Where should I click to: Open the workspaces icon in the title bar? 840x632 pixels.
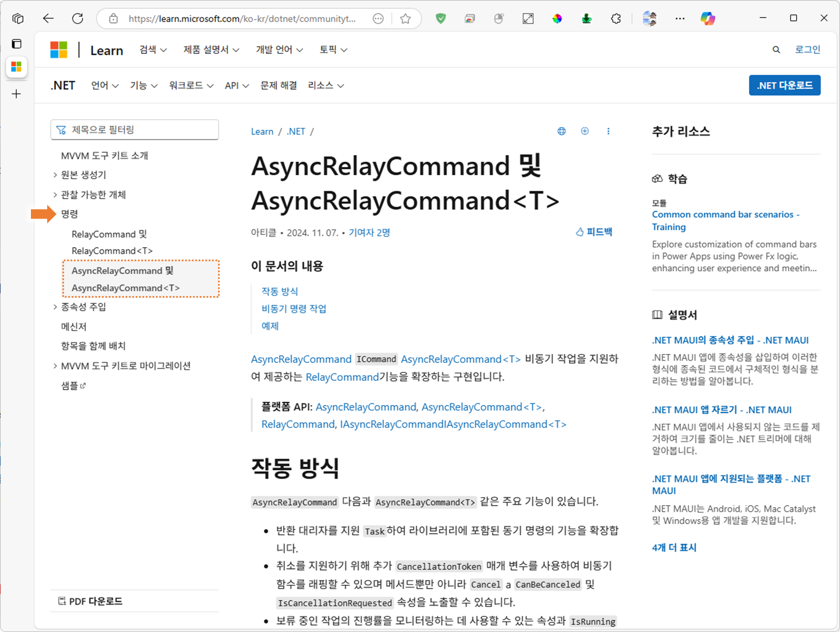pyautogui.click(x=18, y=19)
